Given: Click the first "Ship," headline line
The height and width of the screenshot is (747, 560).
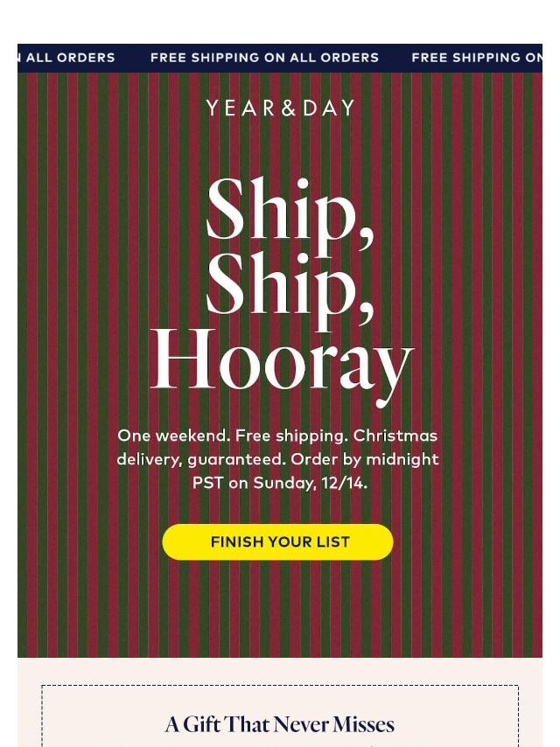Looking at the screenshot, I should coord(289,213).
